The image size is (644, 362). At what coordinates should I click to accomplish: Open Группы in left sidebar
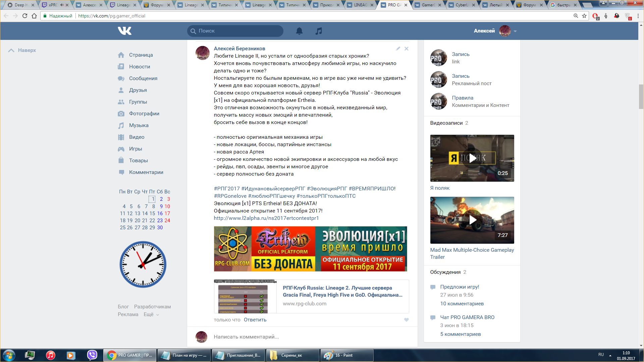[x=138, y=102]
